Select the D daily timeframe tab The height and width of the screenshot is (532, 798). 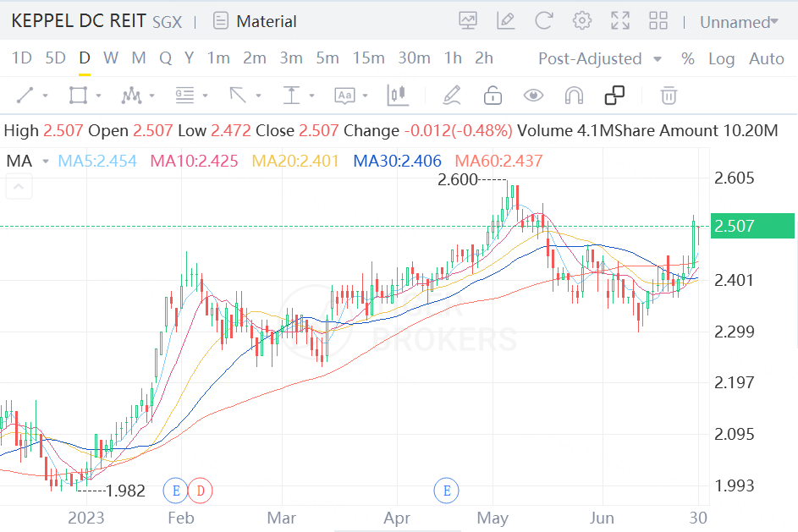click(85, 58)
